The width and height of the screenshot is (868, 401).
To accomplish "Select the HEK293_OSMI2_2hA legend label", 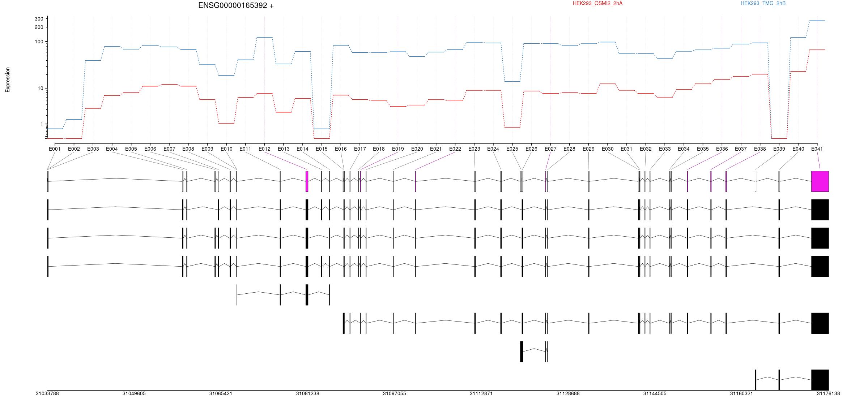I will (x=597, y=3).
